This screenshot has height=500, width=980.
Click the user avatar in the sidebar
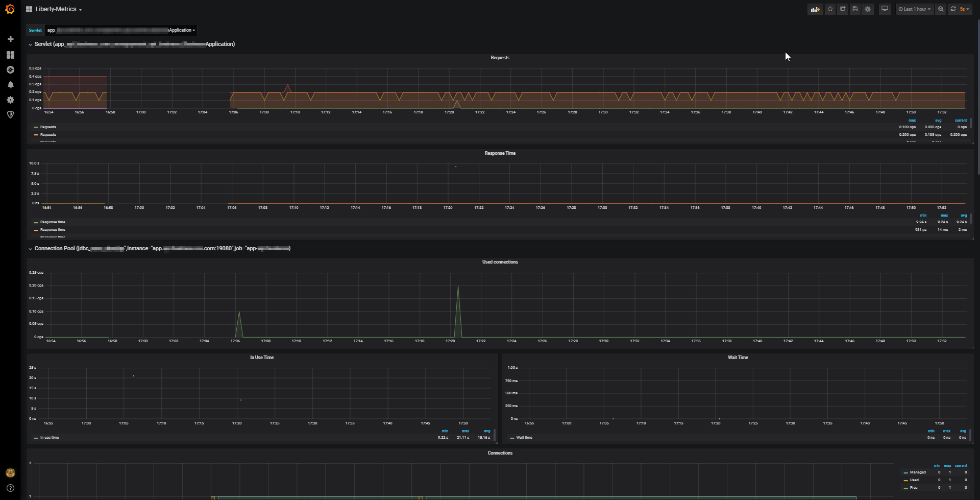(x=10, y=473)
